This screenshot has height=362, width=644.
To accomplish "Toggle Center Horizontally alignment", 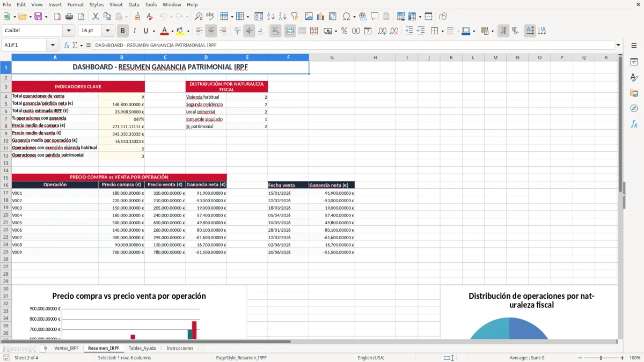I will point(211,31).
